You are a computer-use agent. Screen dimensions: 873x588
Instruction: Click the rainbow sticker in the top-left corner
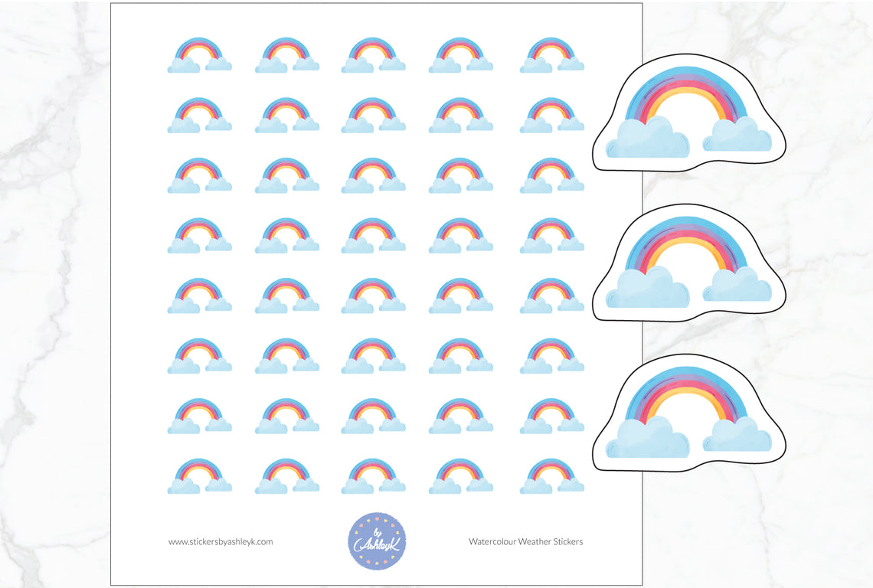pos(199,54)
